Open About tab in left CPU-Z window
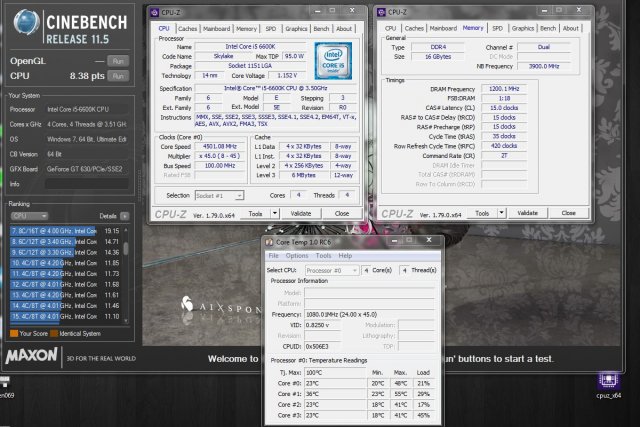 point(344,29)
